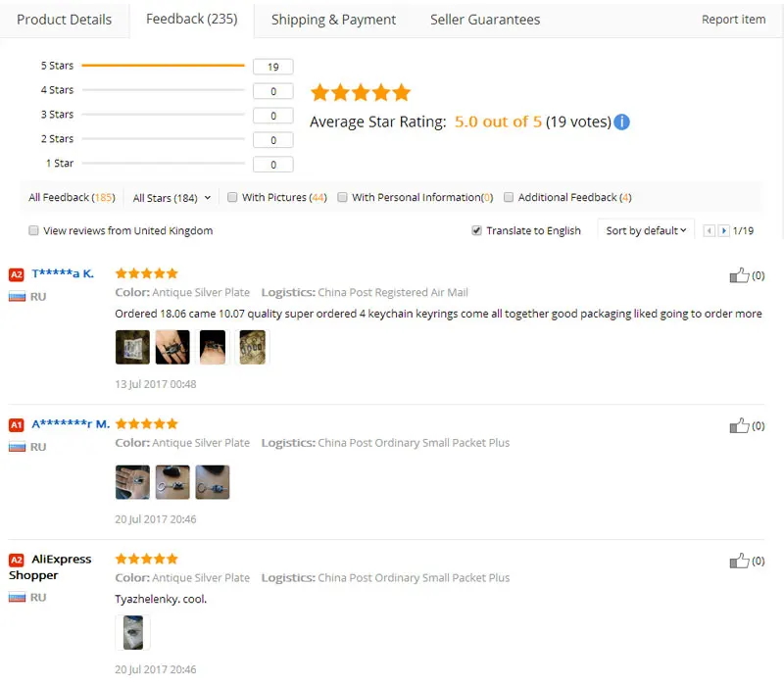Screen dimensions: 784x685
Task: Expand the All Stars filter dropdown
Action: pyautogui.click(x=171, y=198)
